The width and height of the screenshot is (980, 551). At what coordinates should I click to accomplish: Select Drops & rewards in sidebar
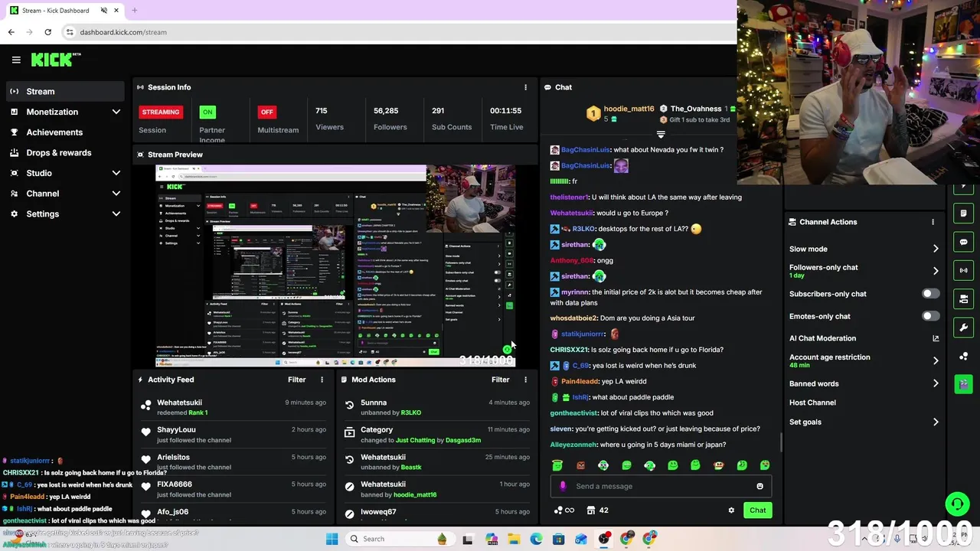65,152
